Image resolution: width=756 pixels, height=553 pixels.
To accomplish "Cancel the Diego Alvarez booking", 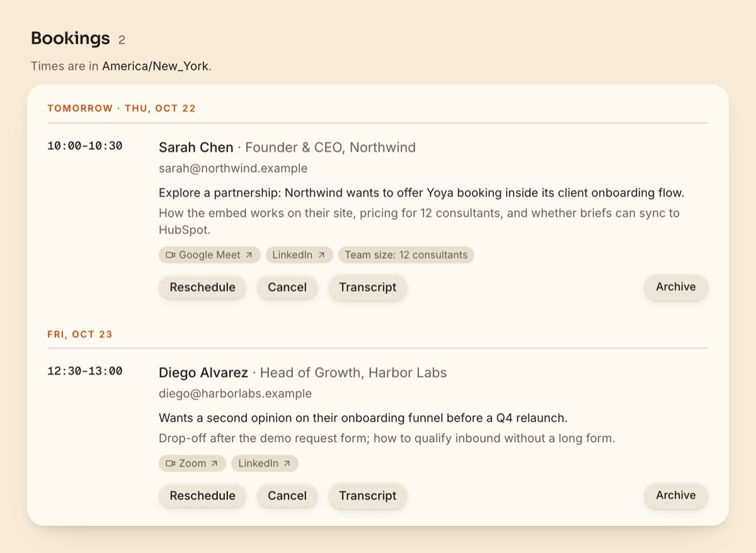I will click(287, 496).
